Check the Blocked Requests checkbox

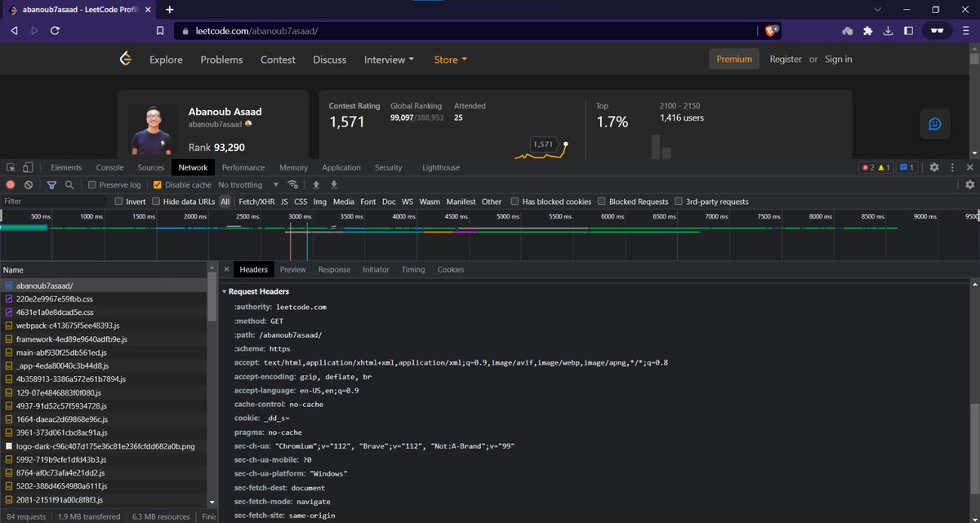(x=602, y=202)
